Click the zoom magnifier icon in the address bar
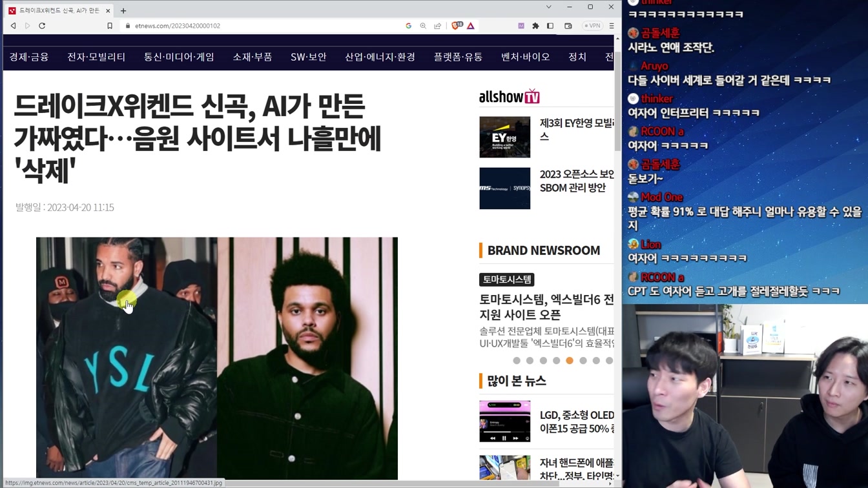 pos(423,26)
